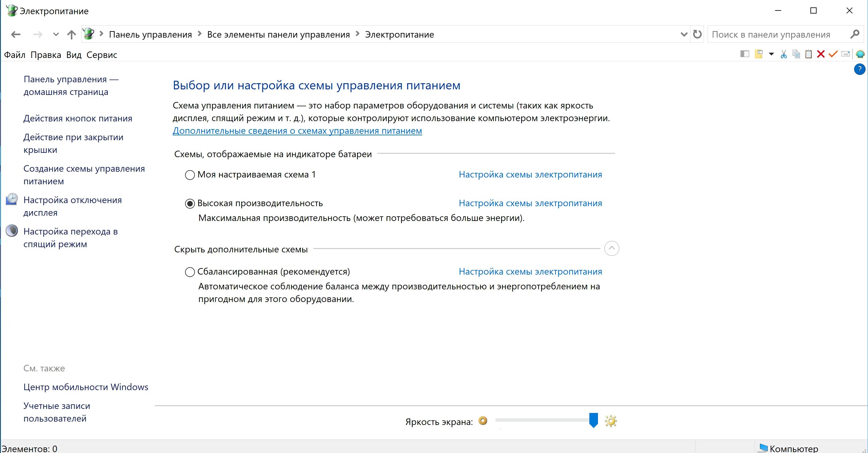Click the Classic Shell seashell icon

(860, 54)
